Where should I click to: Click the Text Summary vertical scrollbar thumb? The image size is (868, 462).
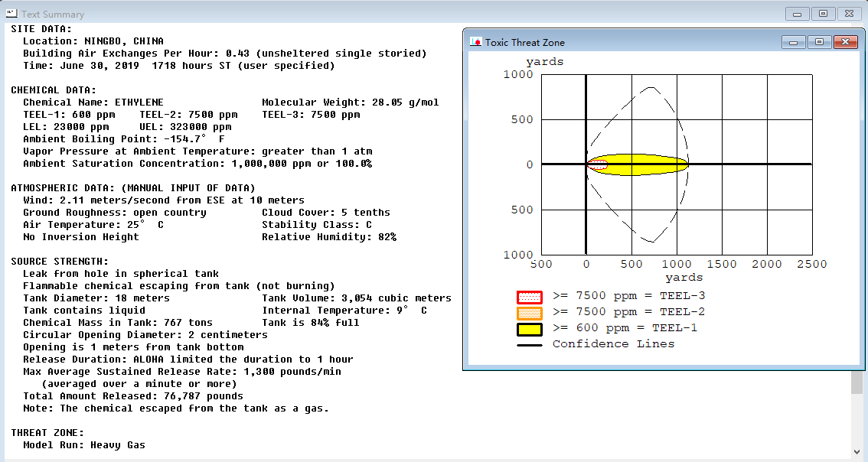pyautogui.click(x=857, y=382)
